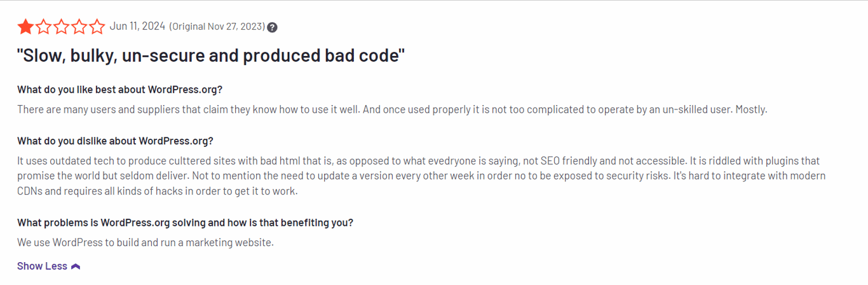This screenshot has height=285, width=868.
Task: Select the review title "Slow, bulky, un-secure and produced bad code"
Action: tap(211, 55)
